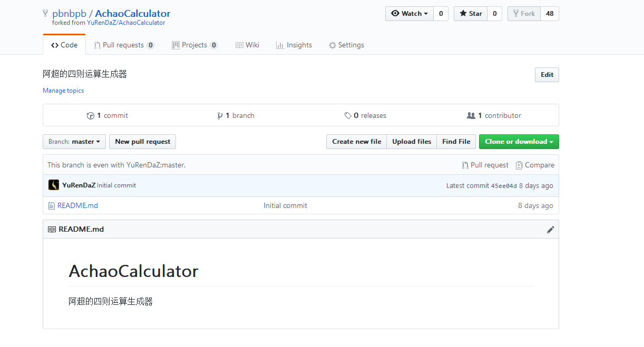Viewport: 644px width, 347px height.
Task: Click the board icon on Projects tab
Action: pos(175,45)
